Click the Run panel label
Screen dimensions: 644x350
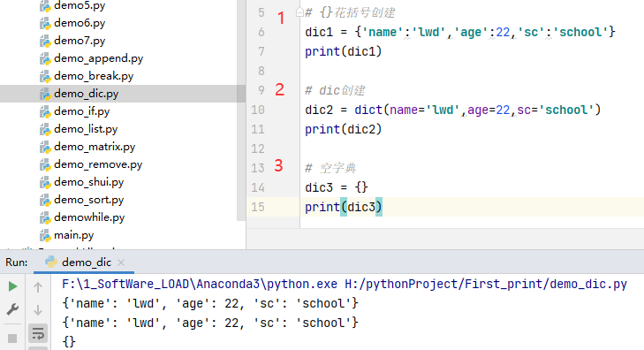pyautogui.click(x=17, y=262)
